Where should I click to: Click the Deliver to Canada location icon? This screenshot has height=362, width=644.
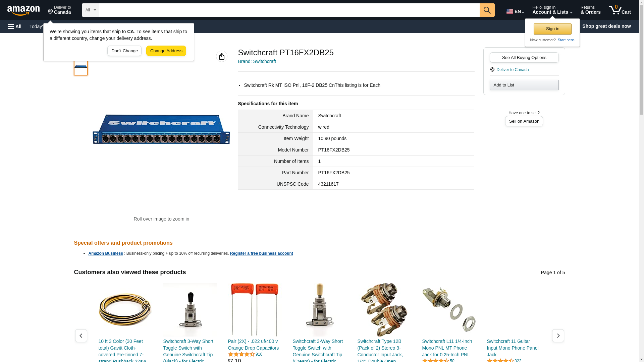coord(492,70)
